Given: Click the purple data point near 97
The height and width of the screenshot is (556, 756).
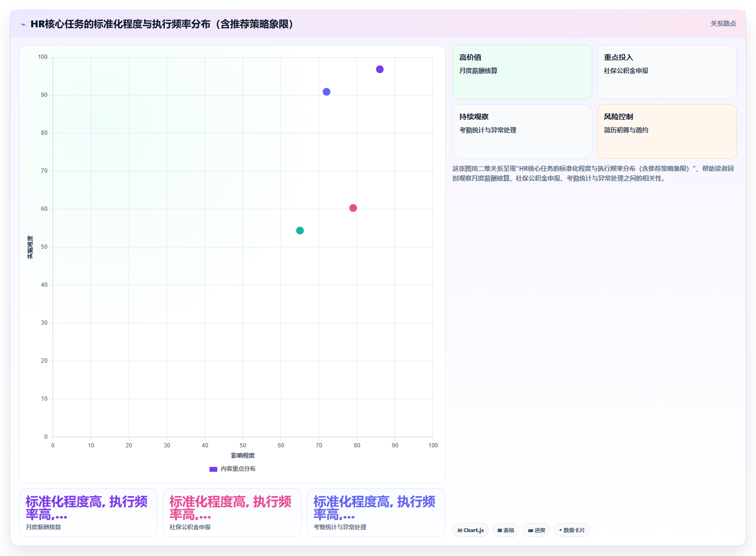Looking at the screenshot, I should click(379, 69).
